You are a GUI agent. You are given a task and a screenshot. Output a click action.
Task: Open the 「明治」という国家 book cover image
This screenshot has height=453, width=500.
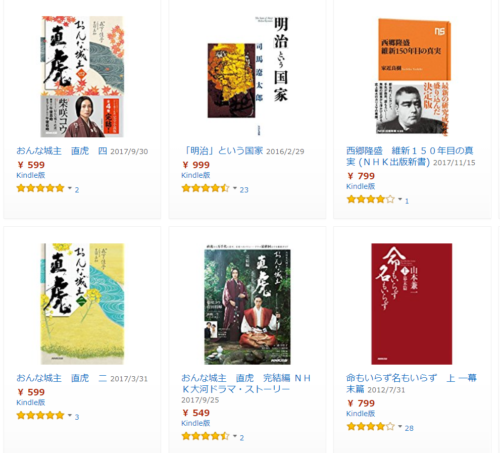pos(247,76)
